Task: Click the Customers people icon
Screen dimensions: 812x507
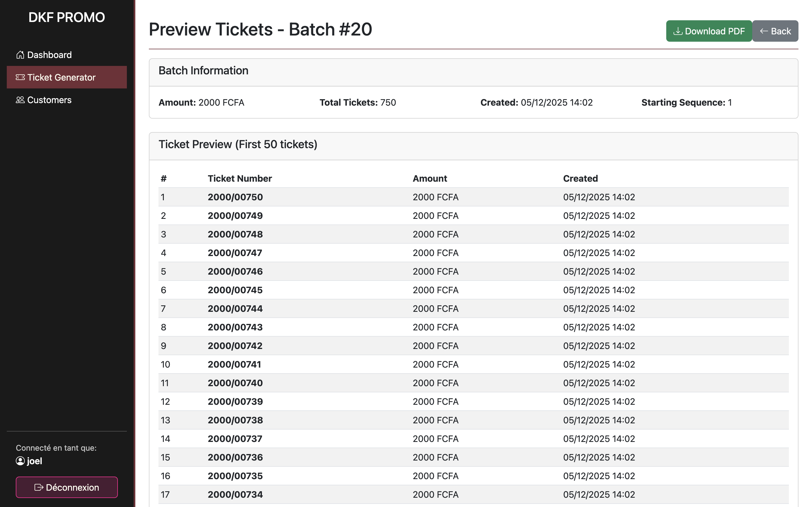Action: 20,100
